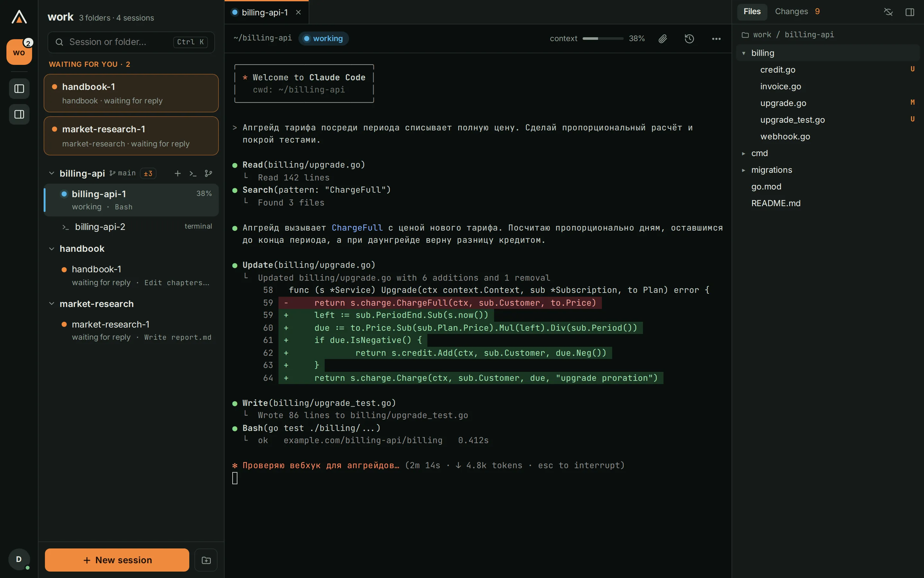Viewport: 924px width, 578px height.
Task: Click the git branch icon in billing-api row
Action: [209, 173]
